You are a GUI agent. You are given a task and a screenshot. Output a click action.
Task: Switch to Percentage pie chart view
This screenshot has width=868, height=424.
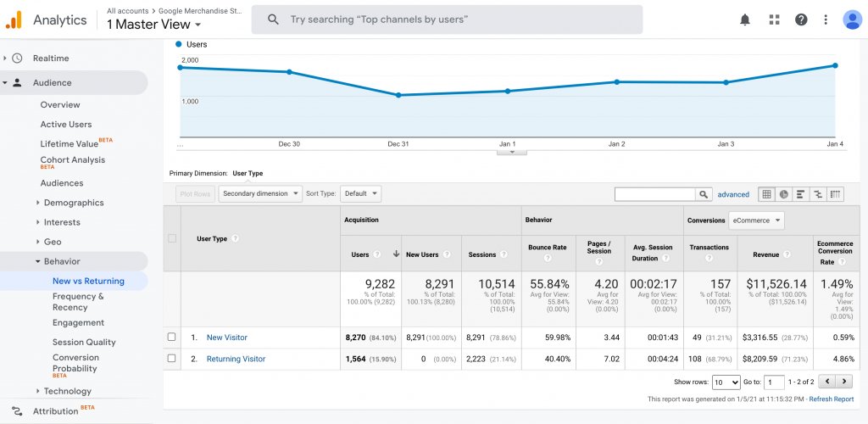tap(784, 194)
